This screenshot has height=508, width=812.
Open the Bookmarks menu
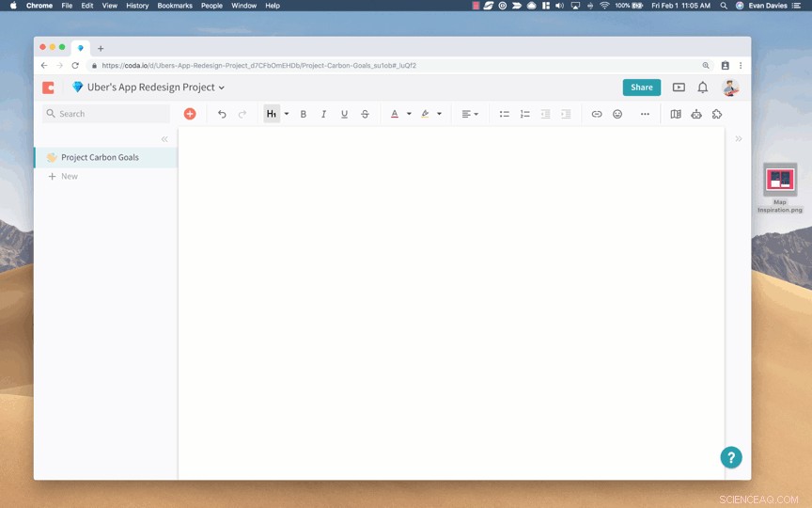tap(175, 6)
